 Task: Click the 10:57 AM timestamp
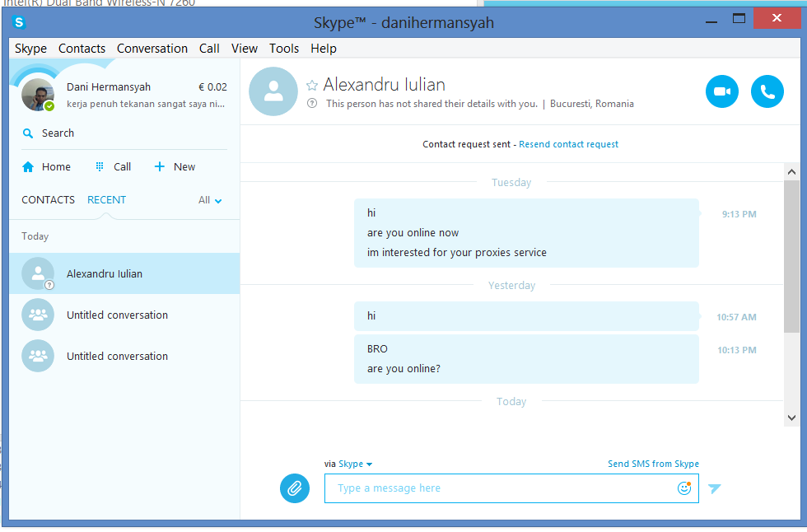(x=736, y=317)
